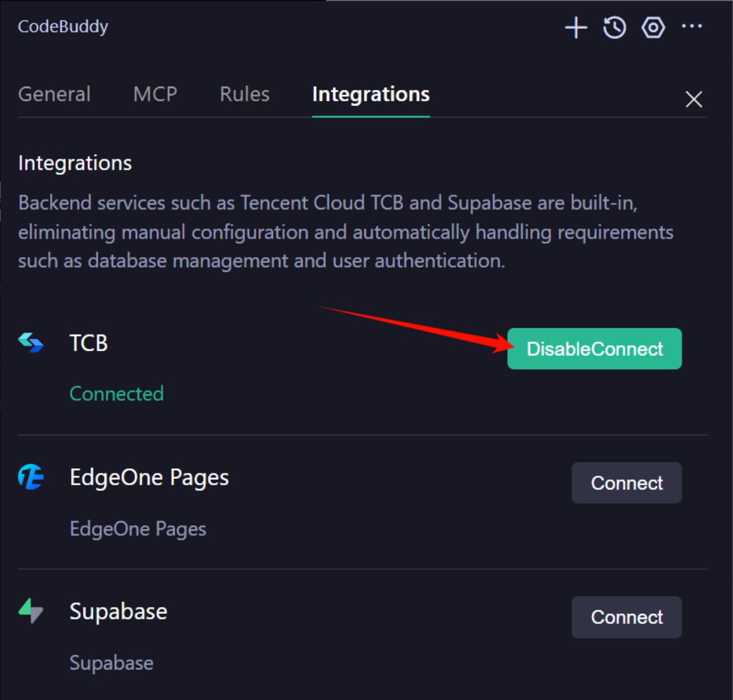Connect the Supabase integration

[x=626, y=617]
